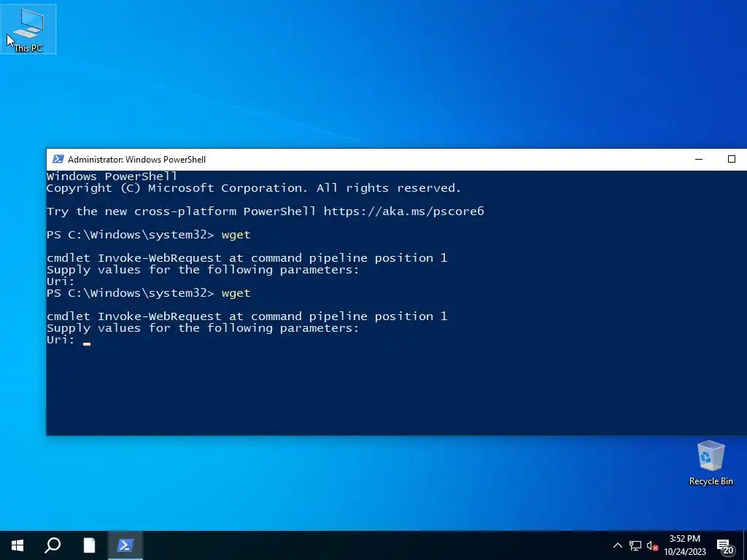Viewport: 747px width, 560px height.
Task: Select the This PC desktop icon
Action: click(x=28, y=29)
